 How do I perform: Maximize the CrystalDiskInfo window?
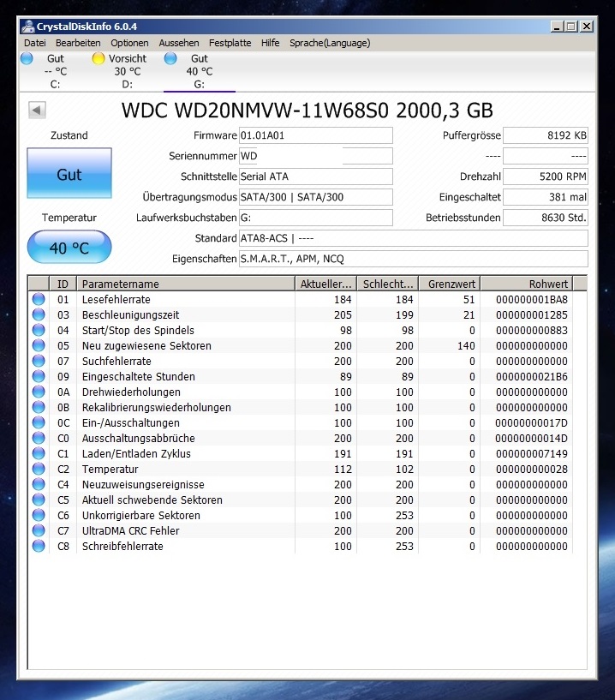tap(570, 27)
